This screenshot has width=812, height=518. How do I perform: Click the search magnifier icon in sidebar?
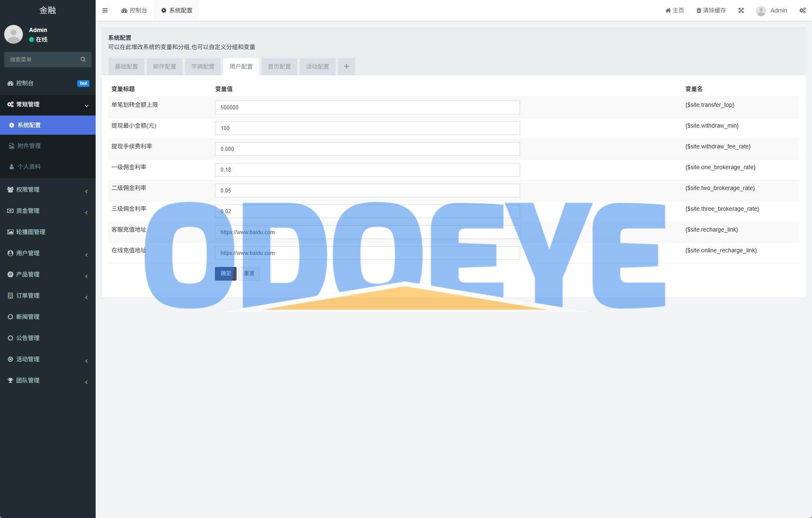tap(83, 59)
